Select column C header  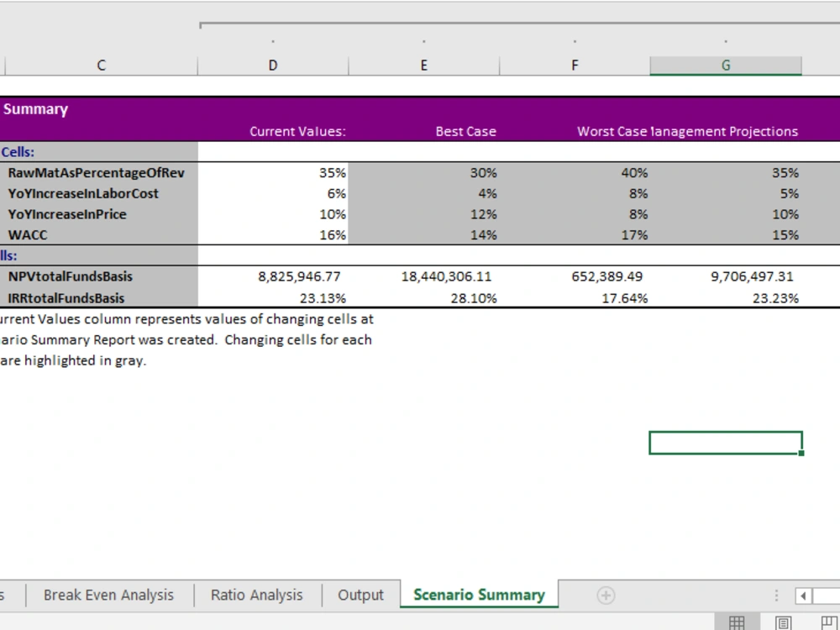click(x=102, y=66)
